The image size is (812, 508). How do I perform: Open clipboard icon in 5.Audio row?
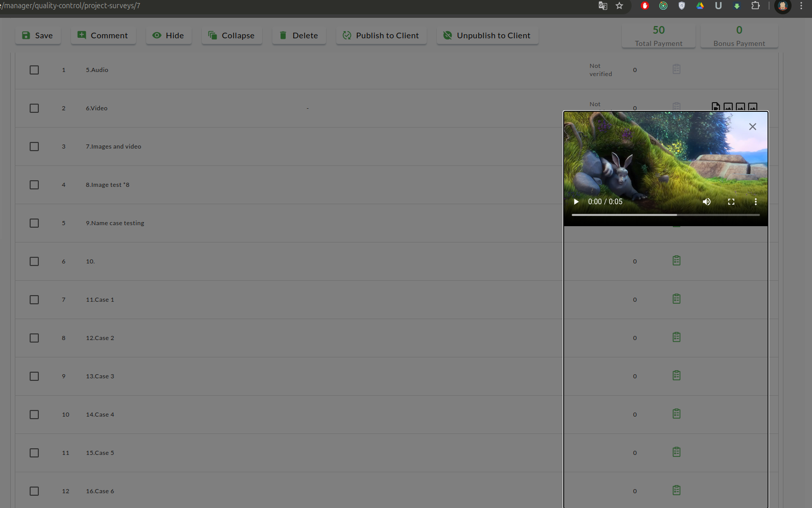pos(677,69)
